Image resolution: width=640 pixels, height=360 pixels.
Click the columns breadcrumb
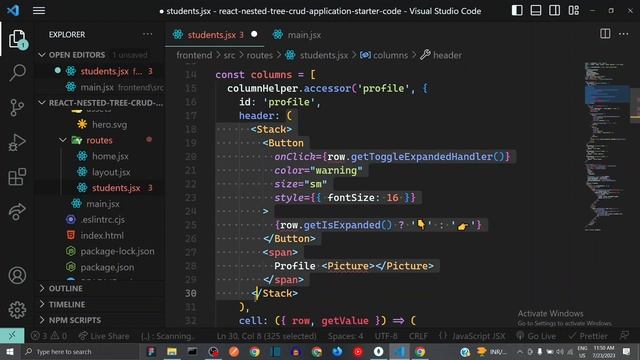(x=384, y=55)
